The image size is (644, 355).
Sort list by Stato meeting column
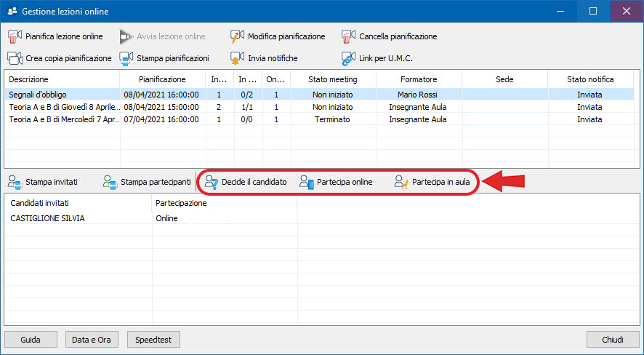click(x=333, y=79)
